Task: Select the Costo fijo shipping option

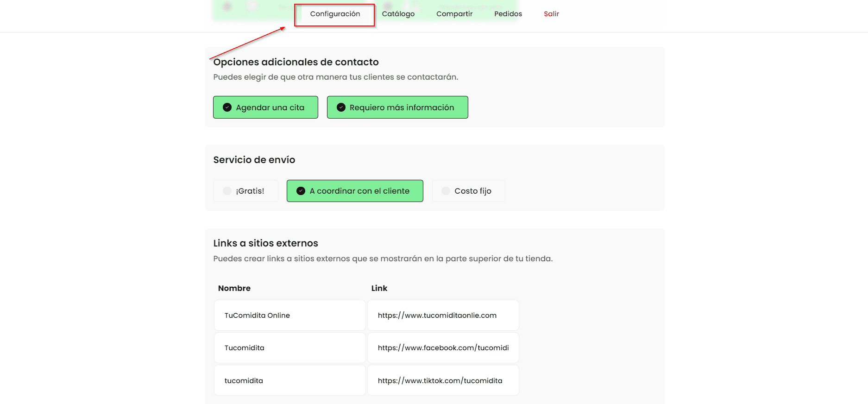Action: [x=468, y=191]
